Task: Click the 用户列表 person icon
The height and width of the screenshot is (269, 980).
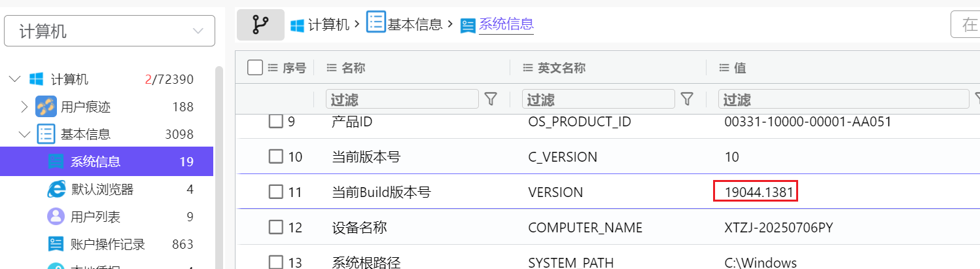Action: pos(56,217)
